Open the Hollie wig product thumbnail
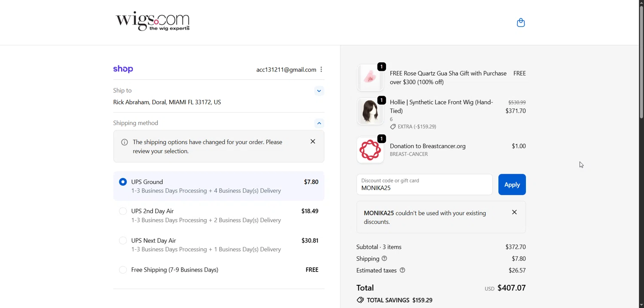The height and width of the screenshot is (308, 644). click(x=370, y=111)
